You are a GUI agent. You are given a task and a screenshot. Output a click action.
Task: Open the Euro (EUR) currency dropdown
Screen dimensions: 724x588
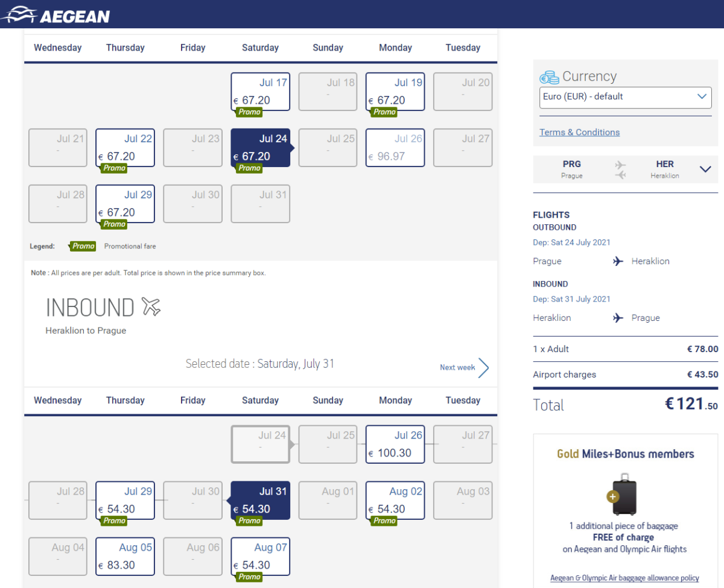(625, 96)
